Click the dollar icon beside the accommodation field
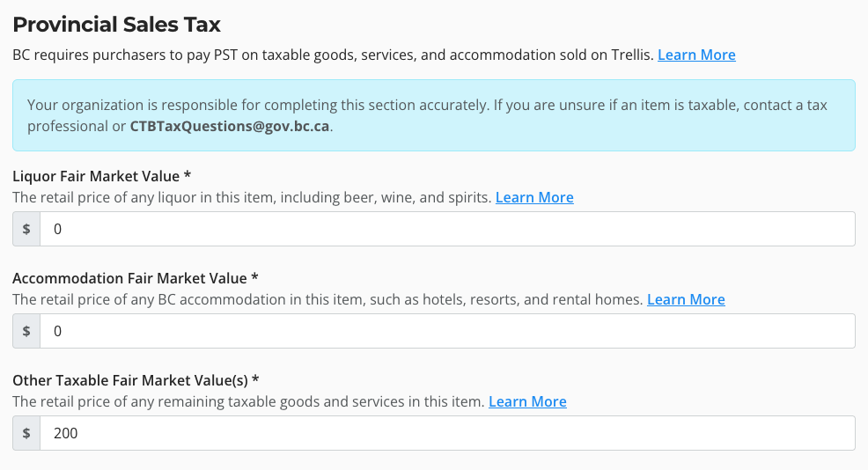 (26, 331)
